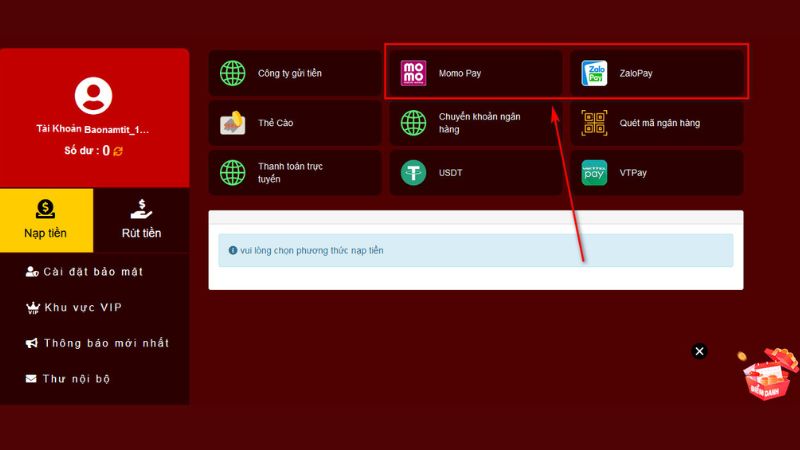Pick the Thẻ Cào card icon
This screenshot has width=800, height=450.
point(233,123)
